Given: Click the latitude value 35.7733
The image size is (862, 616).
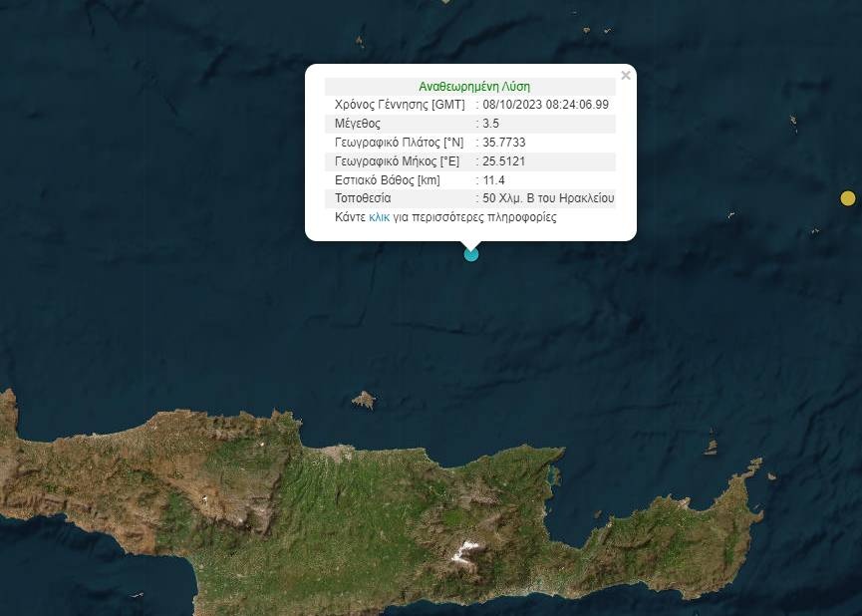Looking at the screenshot, I should [x=504, y=143].
